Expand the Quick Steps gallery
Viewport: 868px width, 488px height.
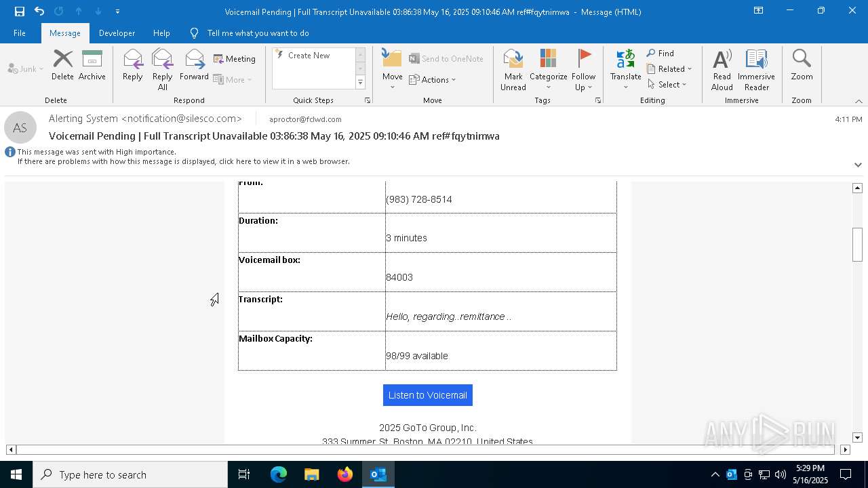tap(360, 83)
